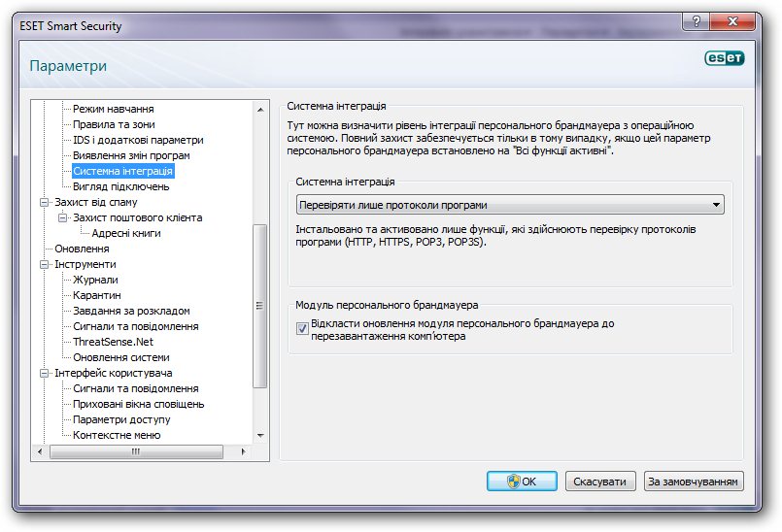782x532 pixels.
Task: Click the scroll-up arrow of the settings tree
Action: (x=259, y=109)
